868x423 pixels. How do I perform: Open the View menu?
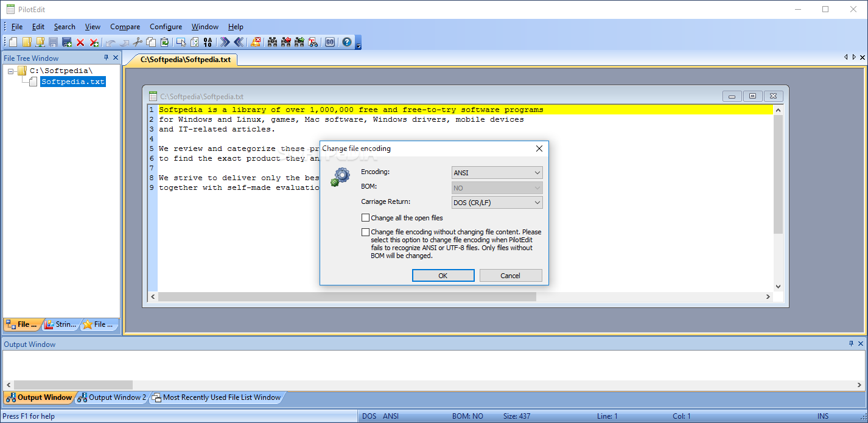(93, 27)
